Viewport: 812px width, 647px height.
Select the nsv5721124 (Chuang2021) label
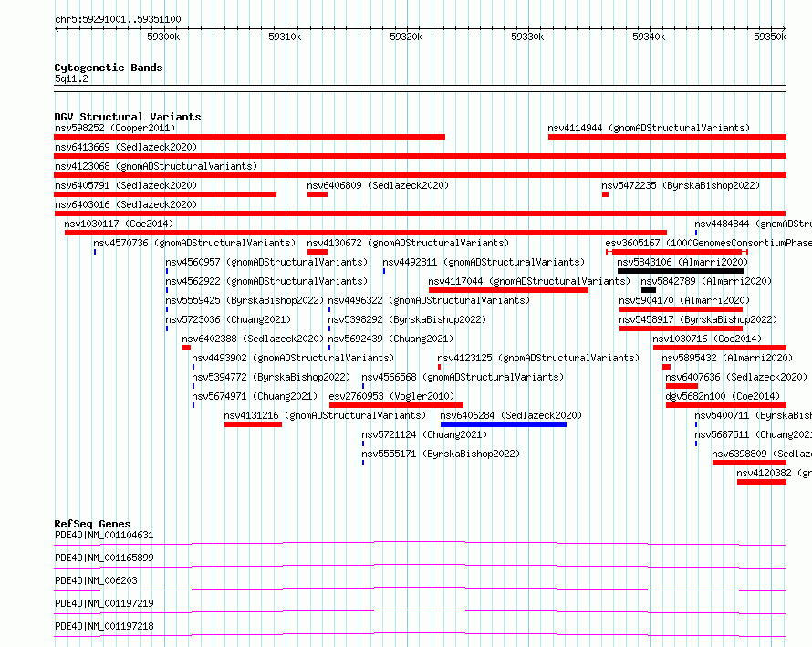click(424, 434)
